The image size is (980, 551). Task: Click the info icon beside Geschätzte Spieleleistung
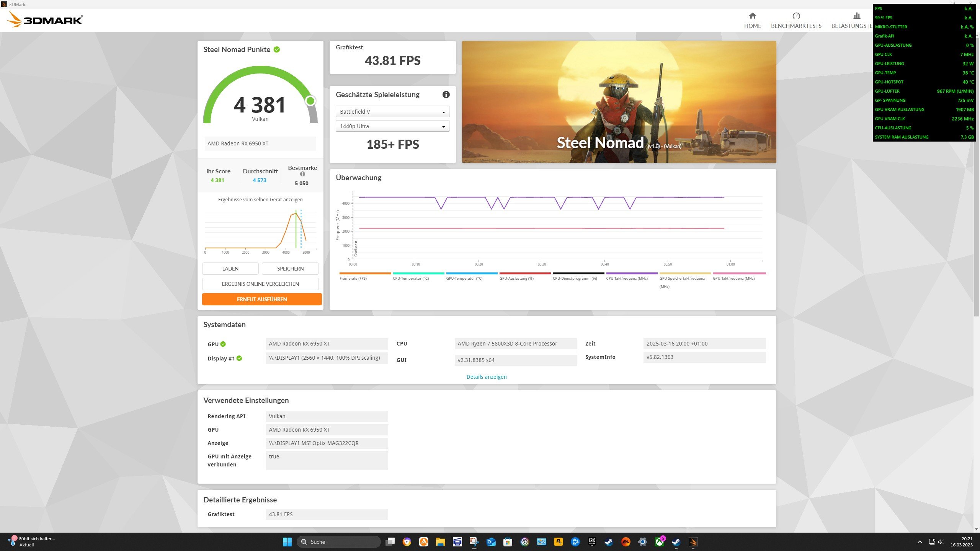coord(446,95)
